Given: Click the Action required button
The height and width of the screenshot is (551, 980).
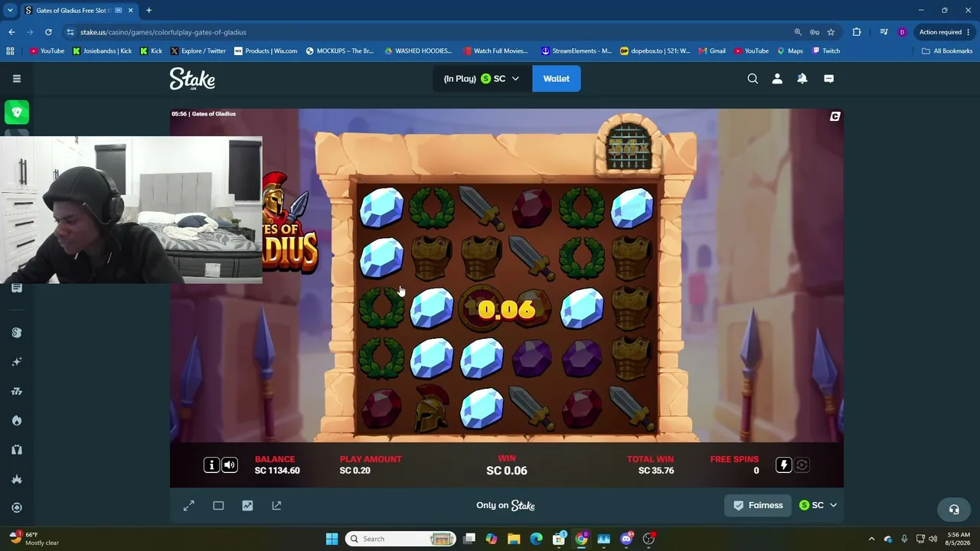Looking at the screenshot, I should coord(946,32).
